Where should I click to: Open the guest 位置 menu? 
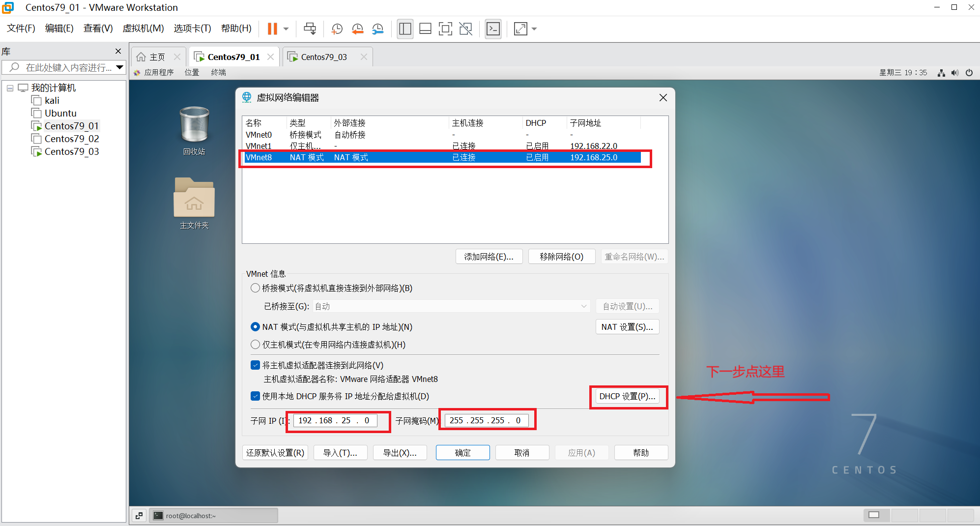click(192, 72)
